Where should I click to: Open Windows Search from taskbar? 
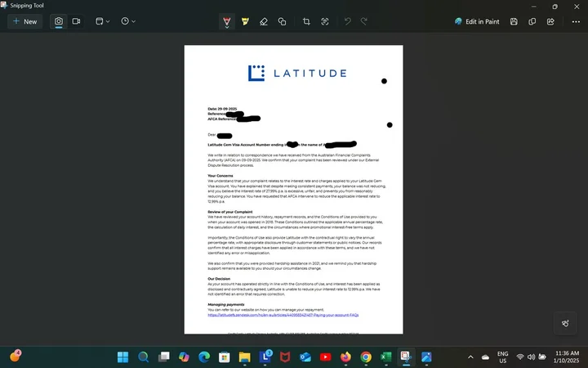pyautogui.click(x=143, y=357)
